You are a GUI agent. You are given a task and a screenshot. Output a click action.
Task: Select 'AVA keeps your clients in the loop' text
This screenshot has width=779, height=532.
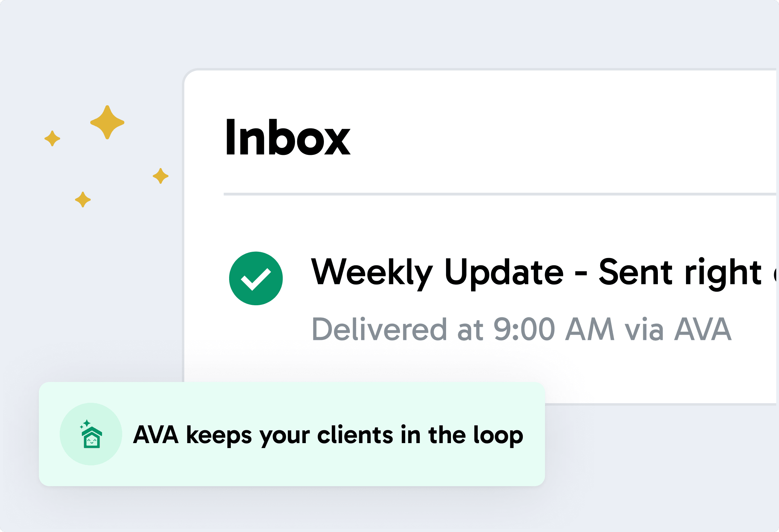[x=328, y=435]
